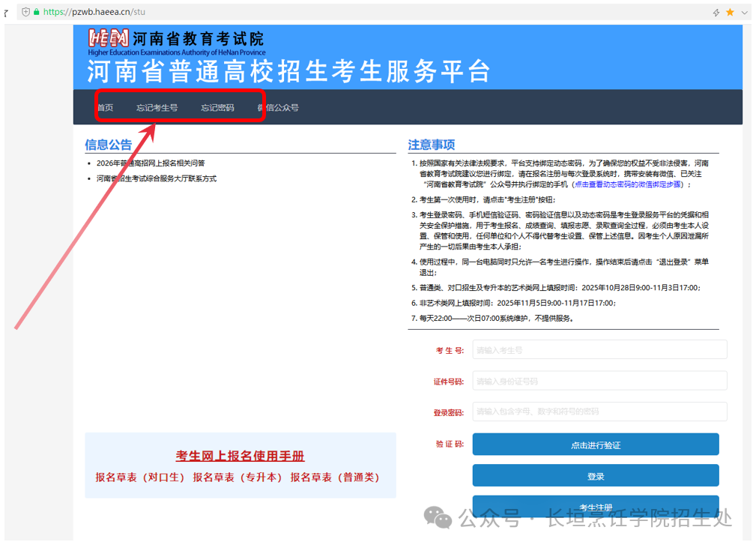Go to 微信公众号 in navigation bar
This screenshot has width=756, height=548.
(278, 108)
